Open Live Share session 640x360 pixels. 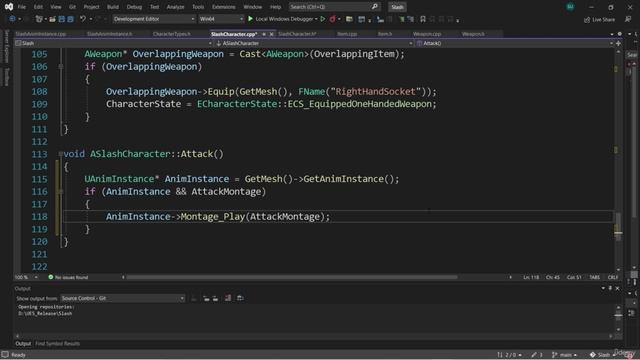pyautogui.click(x=600, y=19)
